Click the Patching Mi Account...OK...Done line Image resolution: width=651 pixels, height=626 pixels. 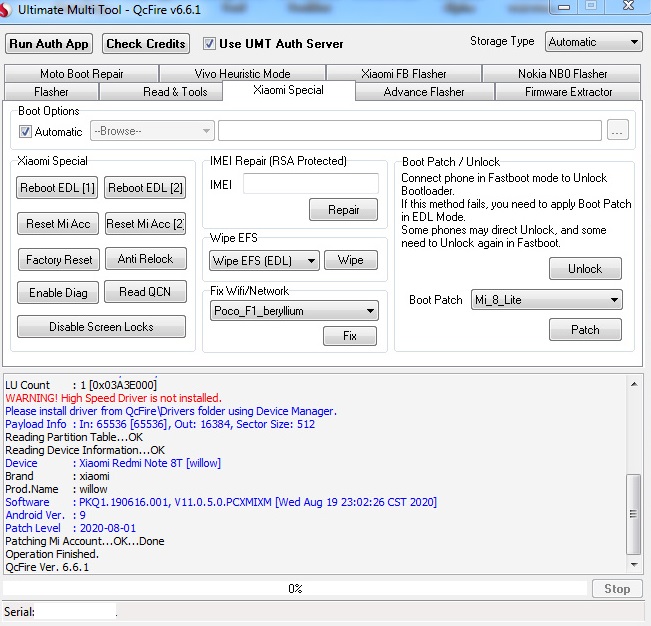[x=85, y=541]
